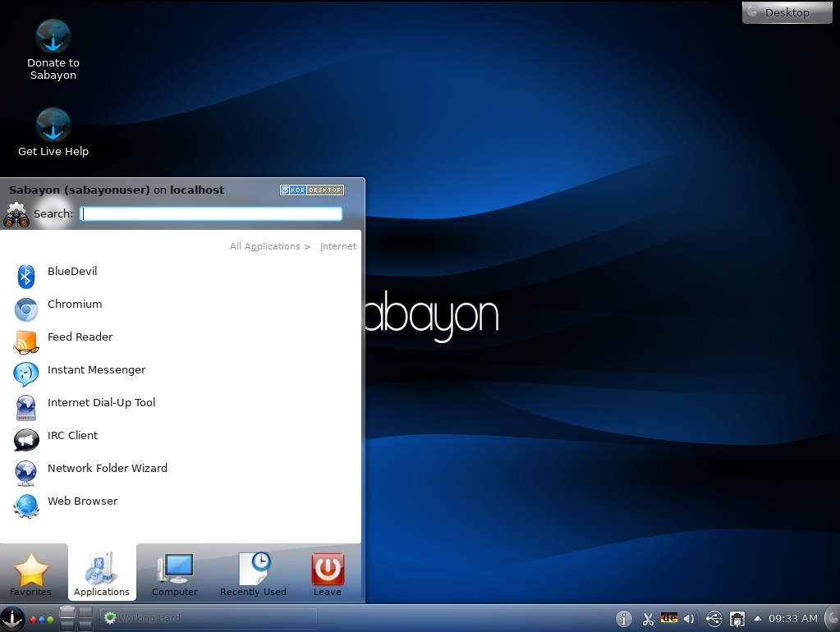Click the 'Internet Dial-Up Tool' label text
The height and width of the screenshot is (632, 840).
101,403
